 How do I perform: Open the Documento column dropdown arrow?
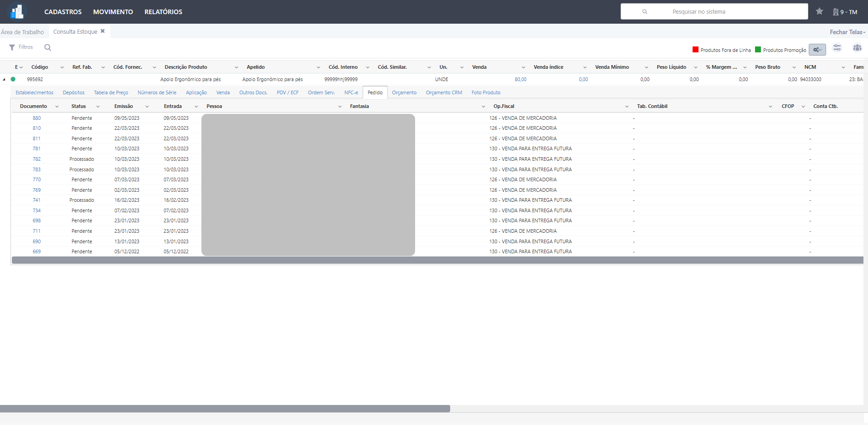[56, 107]
